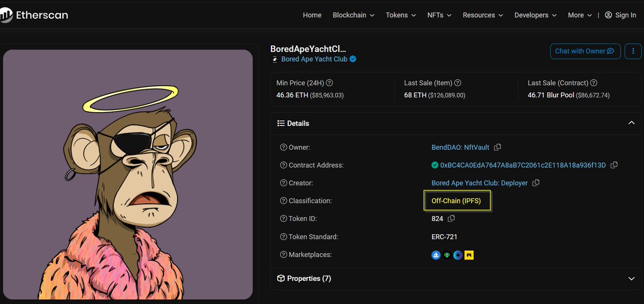Click the Sign In link
The image size is (644, 304).
pyautogui.click(x=620, y=15)
